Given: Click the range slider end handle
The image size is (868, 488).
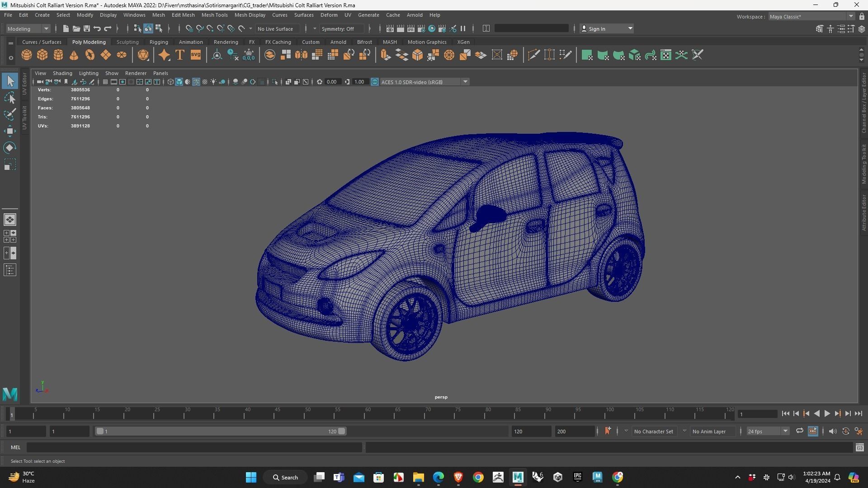Looking at the screenshot, I should tap(342, 431).
